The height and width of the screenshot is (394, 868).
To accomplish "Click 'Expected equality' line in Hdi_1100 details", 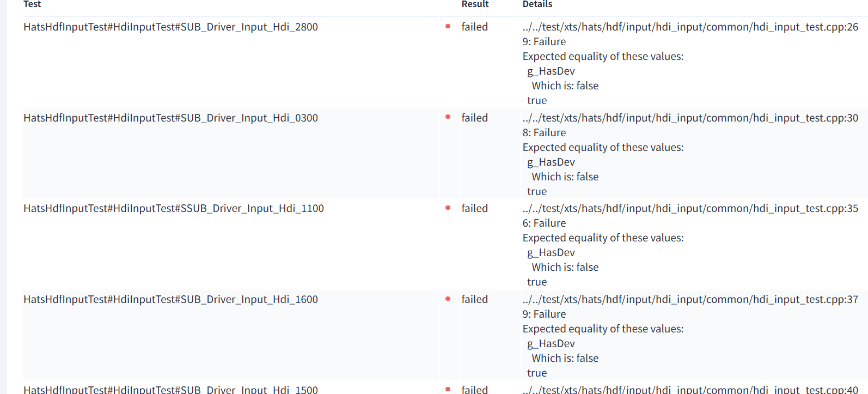I will coord(603,238).
